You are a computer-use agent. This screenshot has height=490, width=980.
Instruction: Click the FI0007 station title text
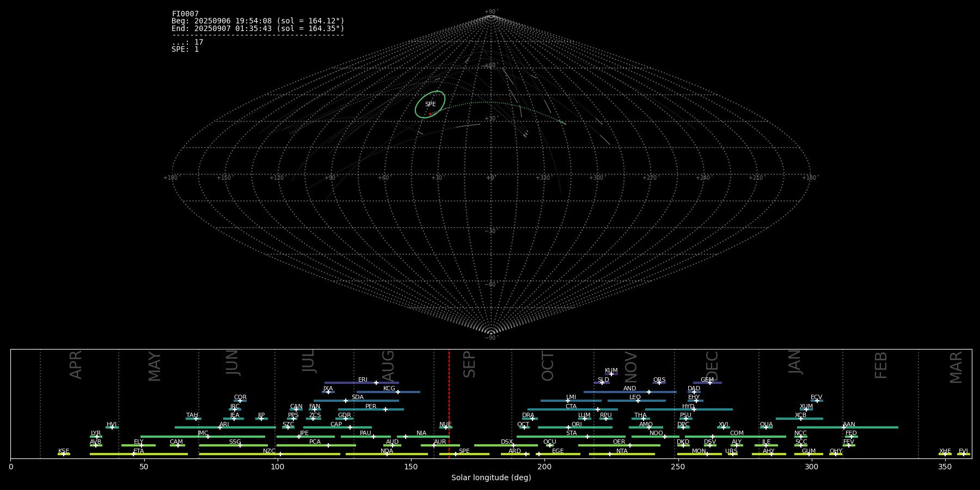tap(185, 14)
